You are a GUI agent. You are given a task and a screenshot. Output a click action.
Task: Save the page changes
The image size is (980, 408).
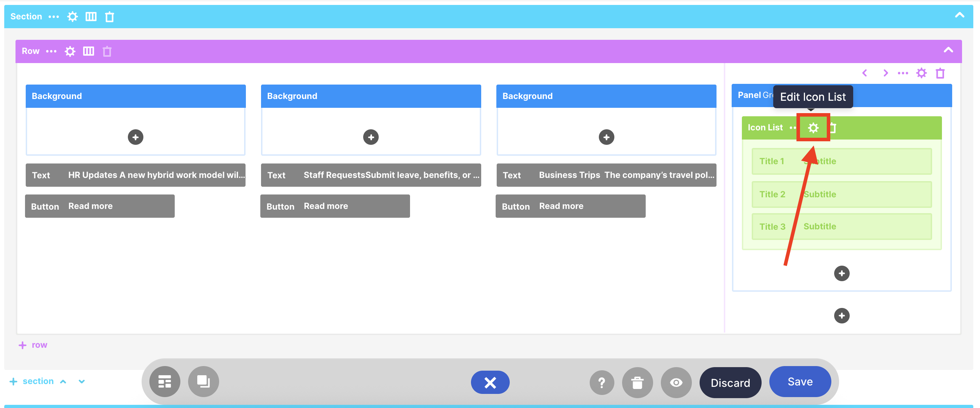point(800,382)
